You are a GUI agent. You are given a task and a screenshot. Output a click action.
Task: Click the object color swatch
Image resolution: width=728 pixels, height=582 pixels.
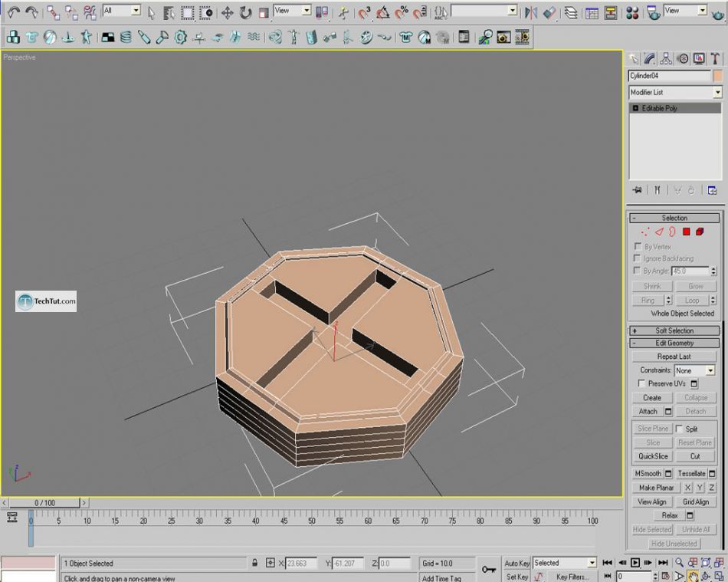718,76
